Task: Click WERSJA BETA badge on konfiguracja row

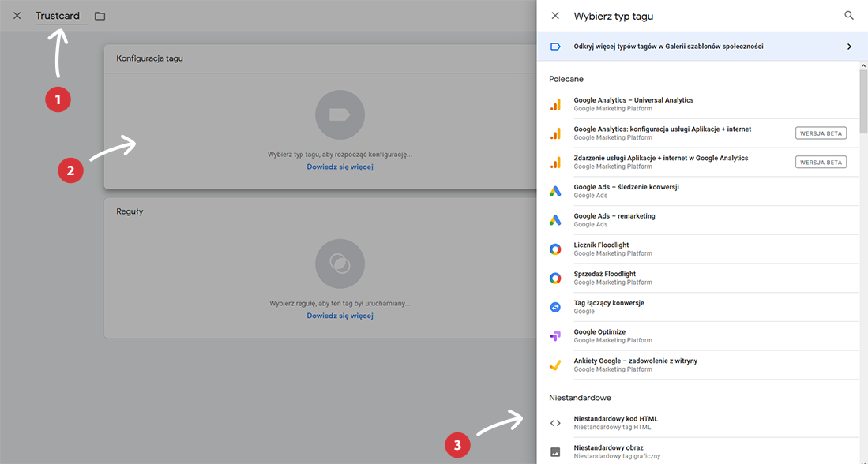Action: coord(821,133)
